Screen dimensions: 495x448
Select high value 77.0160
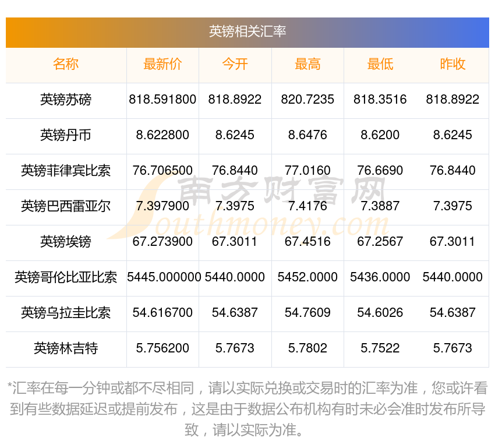(x=307, y=171)
